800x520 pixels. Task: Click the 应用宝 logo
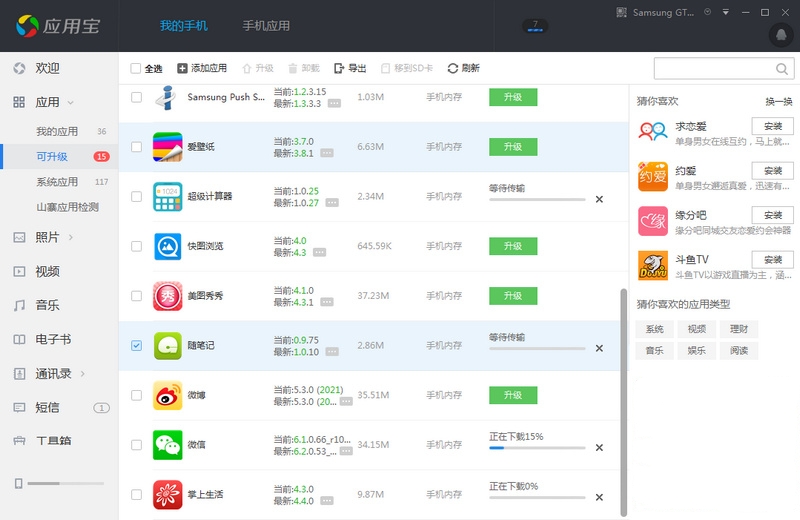click(x=58, y=26)
